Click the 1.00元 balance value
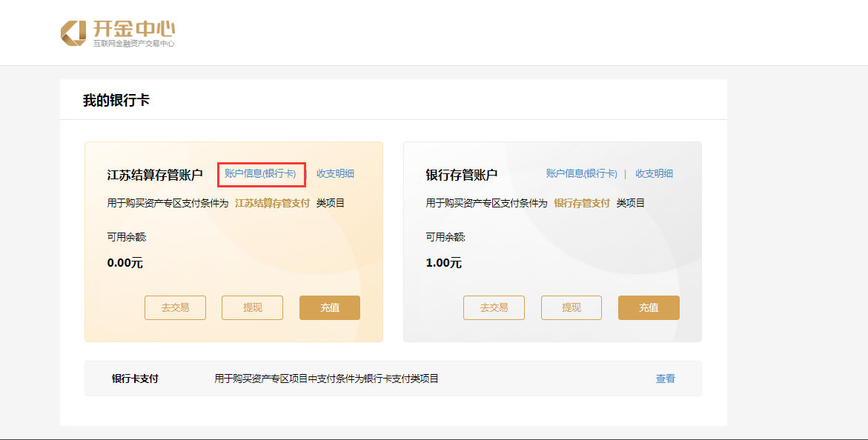This screenshot has height=440, width=868. point(443,263)
